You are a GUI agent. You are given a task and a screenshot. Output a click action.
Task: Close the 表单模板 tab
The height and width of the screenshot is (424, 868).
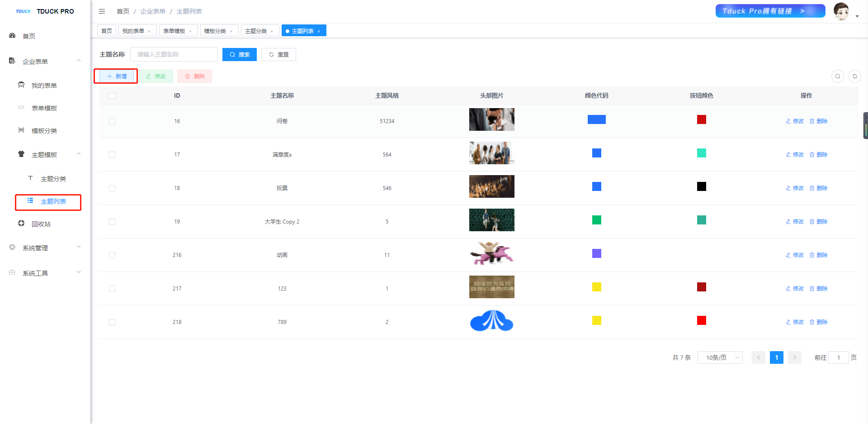pos(190,31)
